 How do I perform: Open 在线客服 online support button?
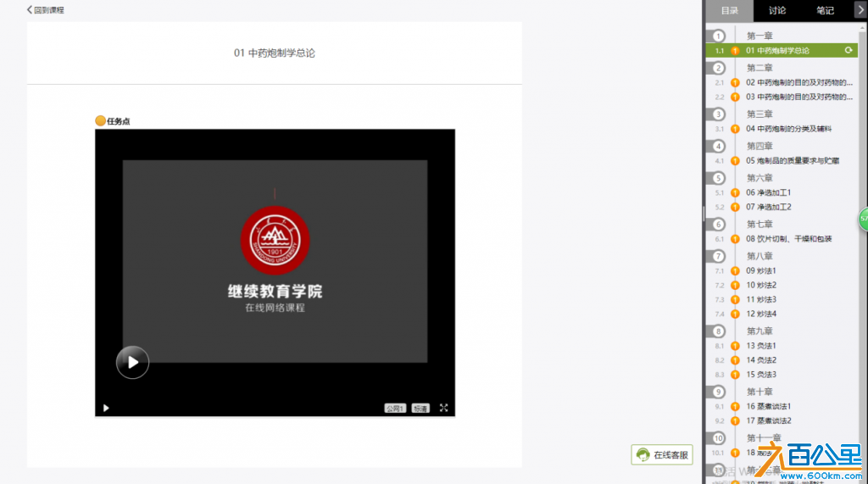point(662,454)
